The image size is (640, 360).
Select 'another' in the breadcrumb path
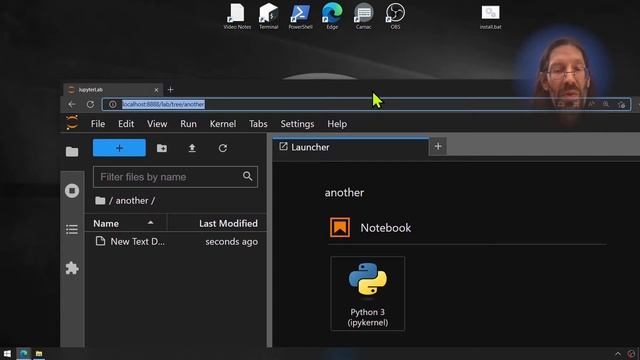click(132, 200)
